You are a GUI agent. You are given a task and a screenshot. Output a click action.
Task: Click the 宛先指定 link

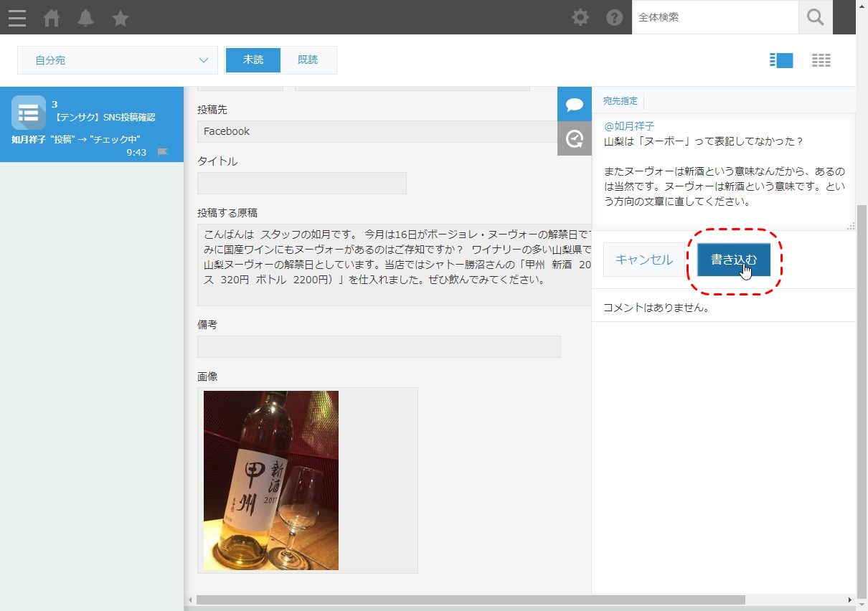coord(620,101)
